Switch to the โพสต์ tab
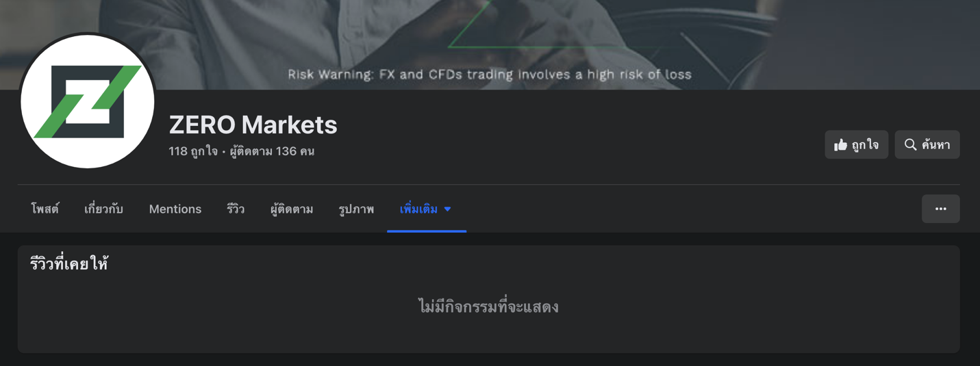Screen dimensions: 980x366 coord(45,209)
